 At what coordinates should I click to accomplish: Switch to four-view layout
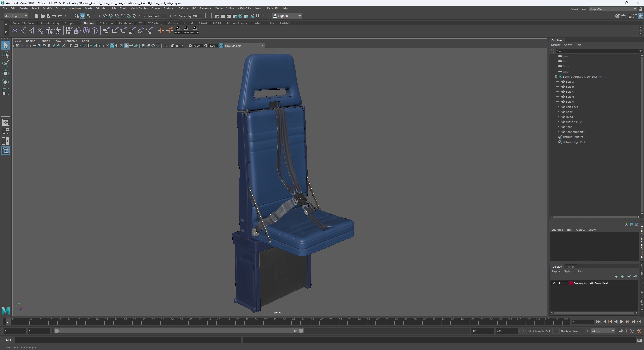click(6, 132)
